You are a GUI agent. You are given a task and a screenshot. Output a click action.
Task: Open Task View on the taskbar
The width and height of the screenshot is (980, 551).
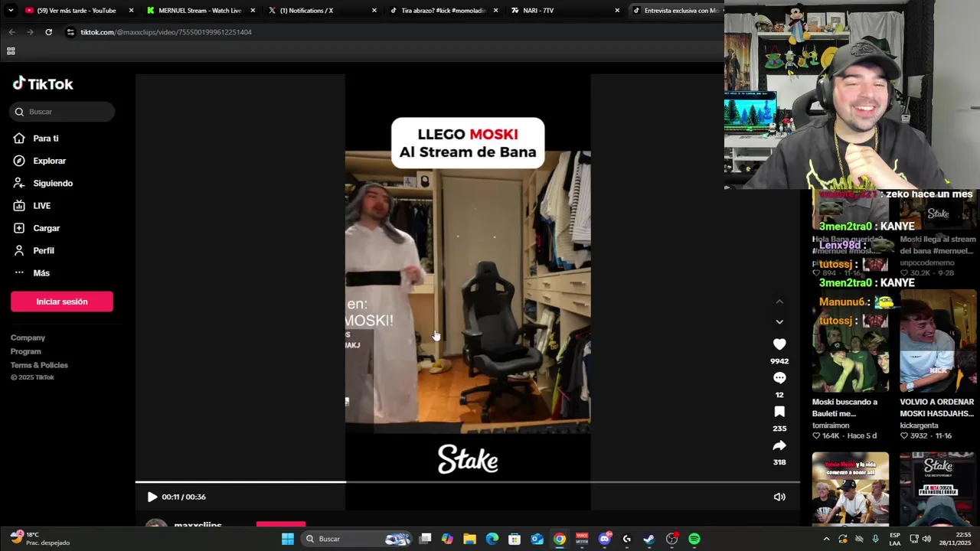coord(426,539)
